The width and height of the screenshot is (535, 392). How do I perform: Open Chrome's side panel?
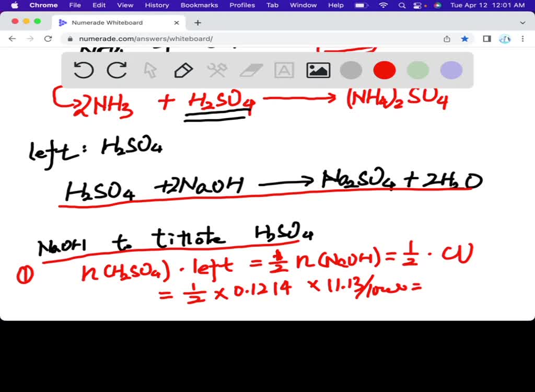487,38
